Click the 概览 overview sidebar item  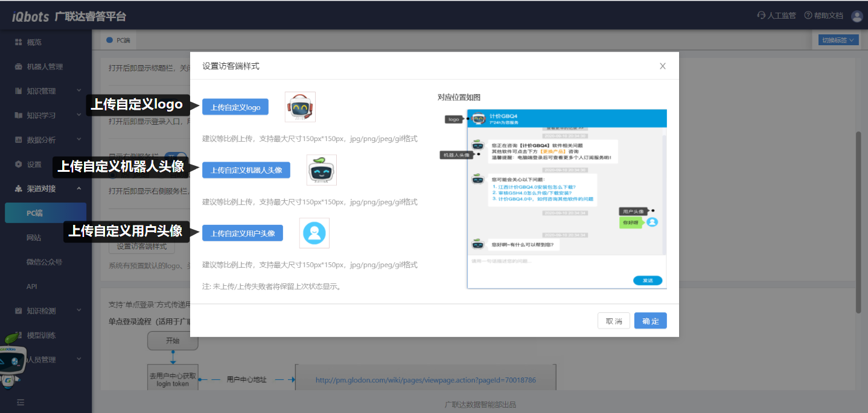pos(34,42)
